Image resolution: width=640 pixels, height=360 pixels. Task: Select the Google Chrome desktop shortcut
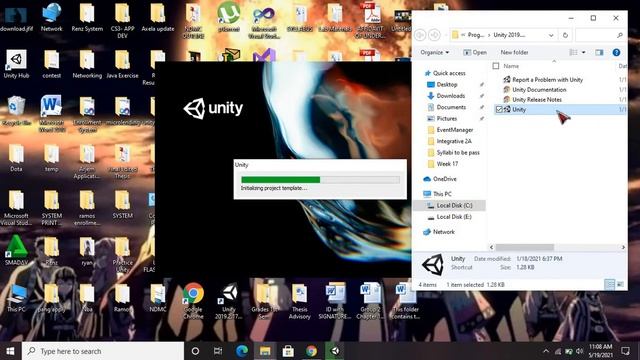click(193, 301)
